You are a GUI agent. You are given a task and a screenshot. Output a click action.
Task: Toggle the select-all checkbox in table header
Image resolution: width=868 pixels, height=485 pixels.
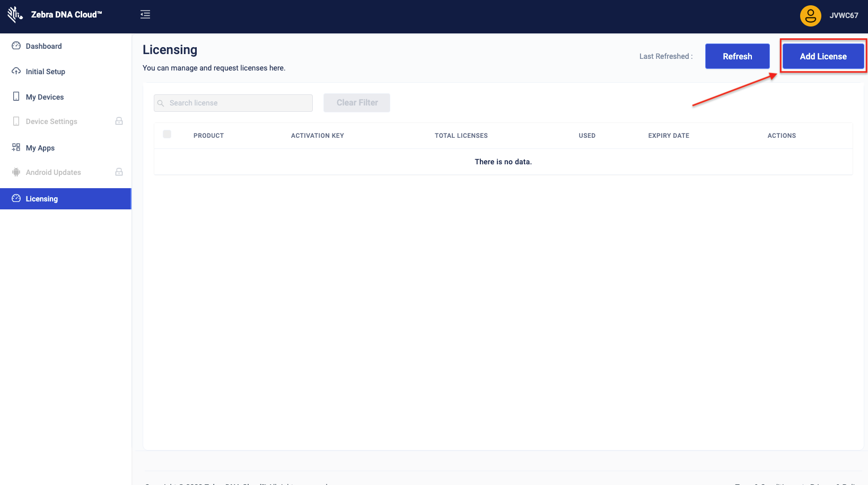coord(167,135)
